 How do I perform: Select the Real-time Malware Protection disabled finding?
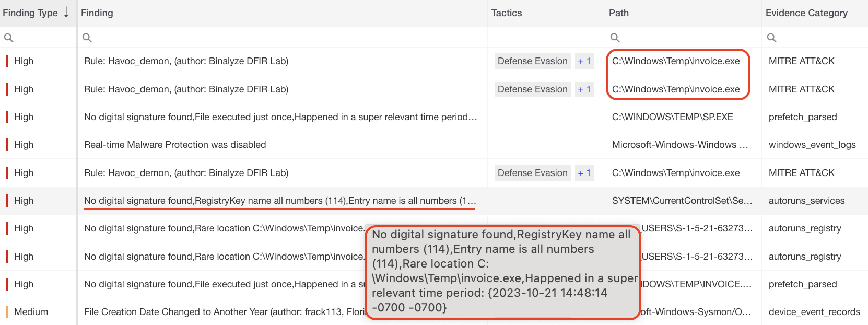[x=175, y=145]
